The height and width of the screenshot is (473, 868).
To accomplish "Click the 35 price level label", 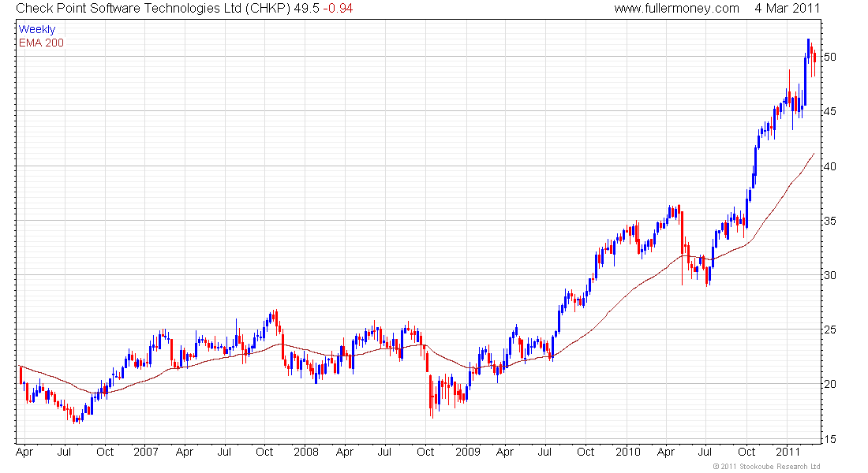I will 830,221.
